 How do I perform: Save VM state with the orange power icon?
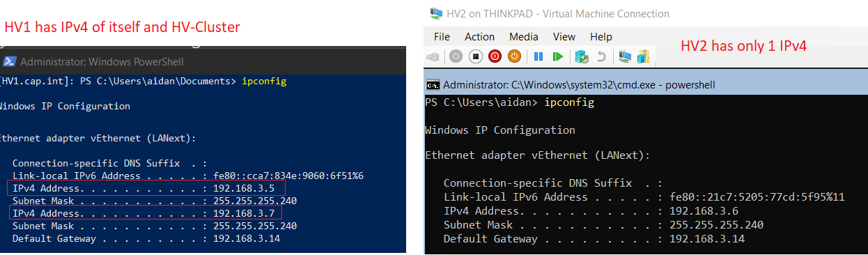[x=515, y=56]
